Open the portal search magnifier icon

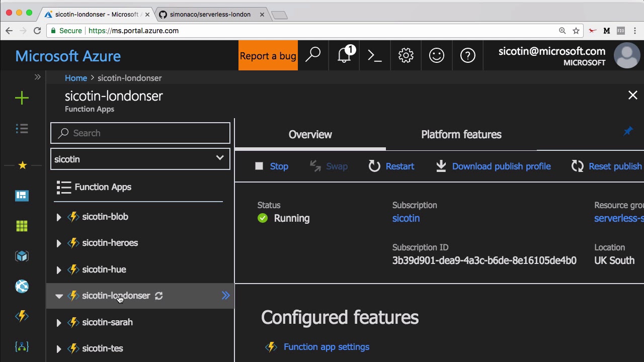coord(313,55)
